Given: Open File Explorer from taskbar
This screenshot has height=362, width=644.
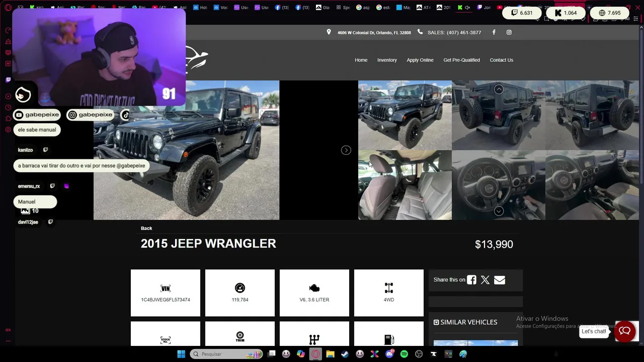Looking at the screenshot, I should tap(331, 354).
